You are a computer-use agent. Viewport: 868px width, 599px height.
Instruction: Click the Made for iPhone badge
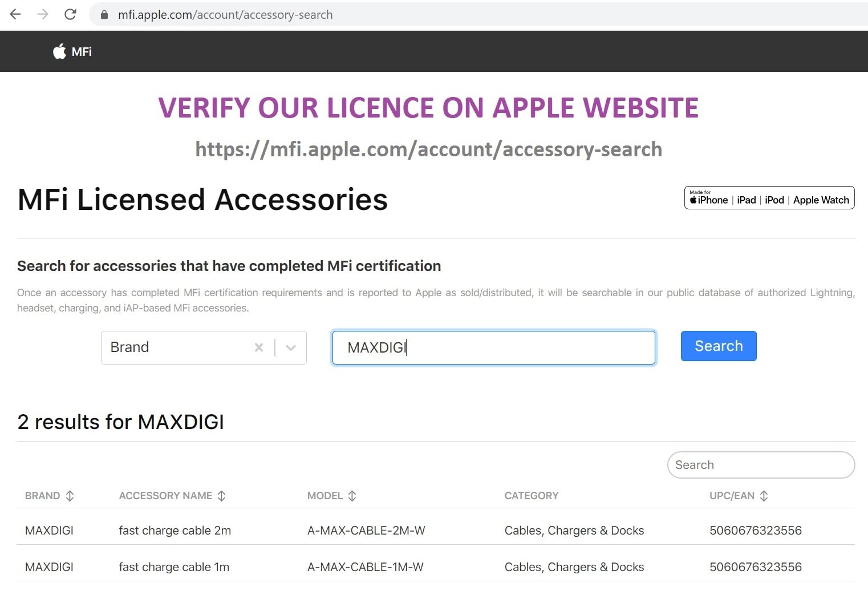(769, 198)
